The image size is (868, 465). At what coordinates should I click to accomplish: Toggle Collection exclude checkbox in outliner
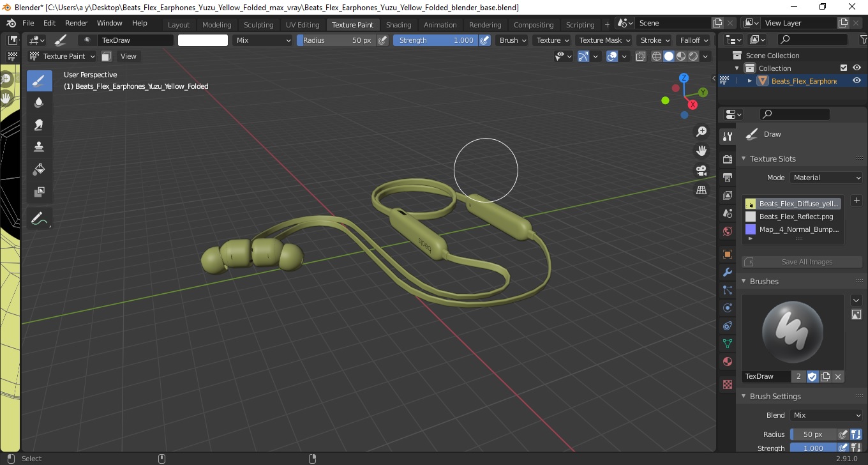tap(844, 68)
